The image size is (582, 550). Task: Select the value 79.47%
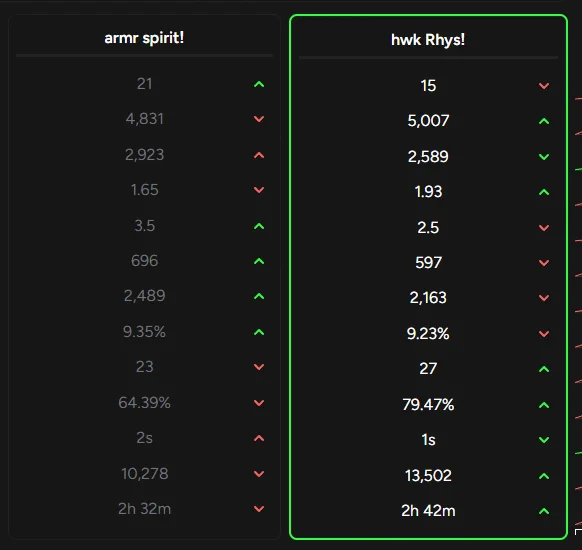coord(428,405)
